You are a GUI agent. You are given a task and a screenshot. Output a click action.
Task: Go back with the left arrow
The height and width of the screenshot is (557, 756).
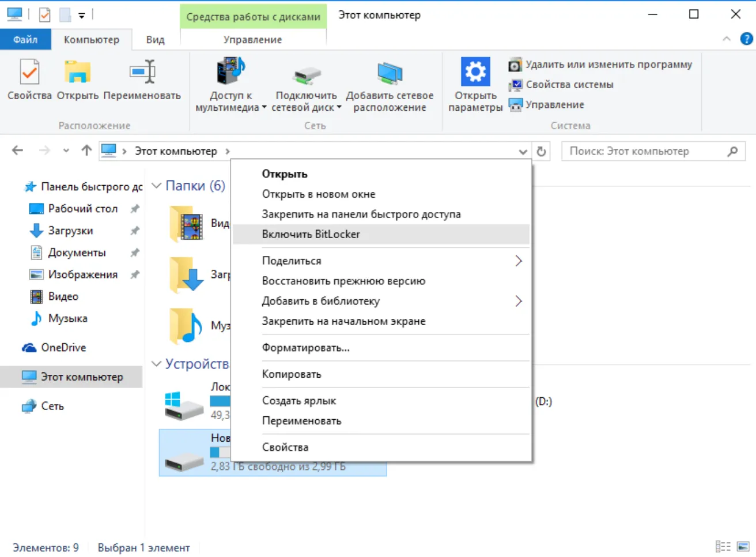18,151
